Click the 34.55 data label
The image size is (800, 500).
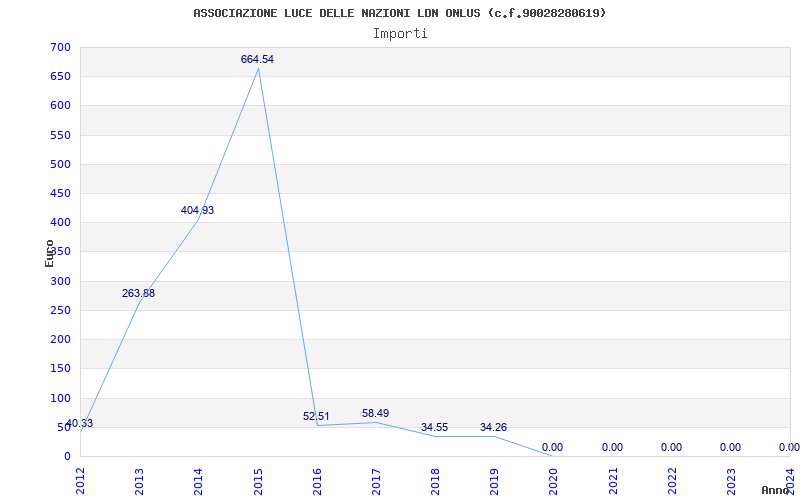[434, 428]
